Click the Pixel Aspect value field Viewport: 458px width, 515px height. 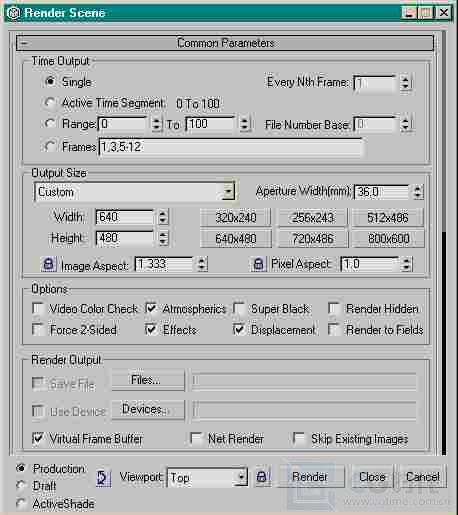coord(369,264)
